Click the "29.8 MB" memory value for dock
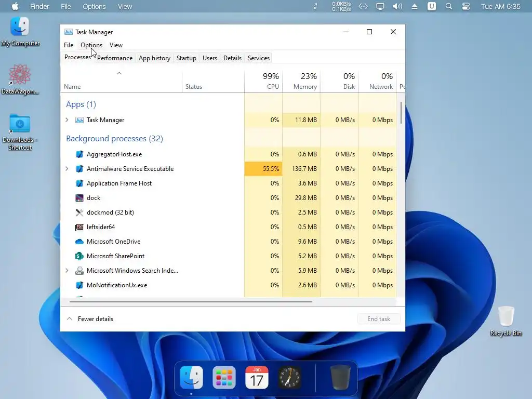 click(x=301, y=198)
